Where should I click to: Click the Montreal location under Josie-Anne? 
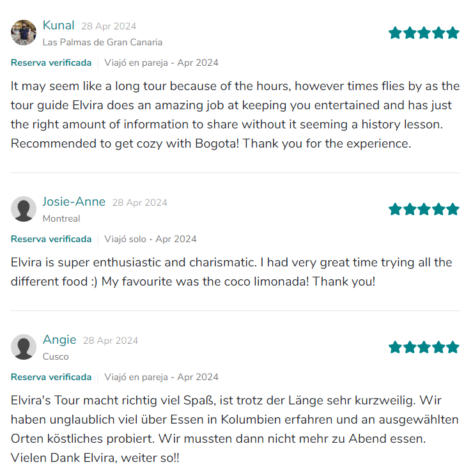tap(61, 219)
